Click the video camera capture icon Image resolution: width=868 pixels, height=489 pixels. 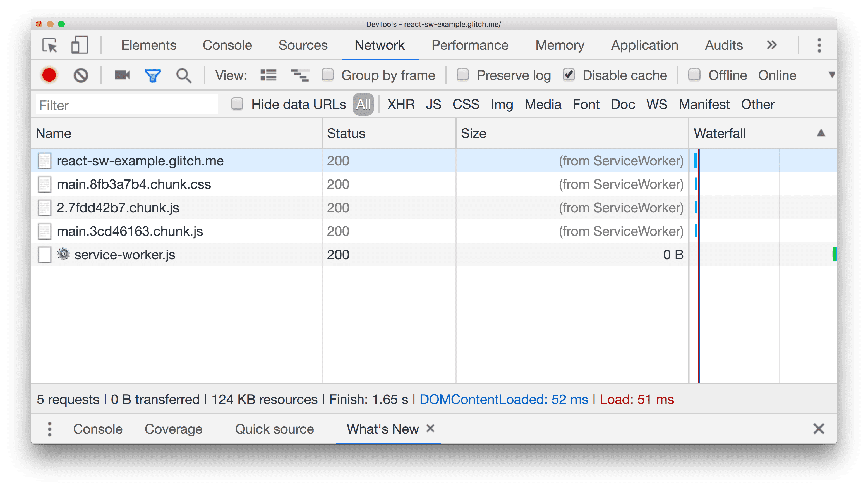pos(122,75)
